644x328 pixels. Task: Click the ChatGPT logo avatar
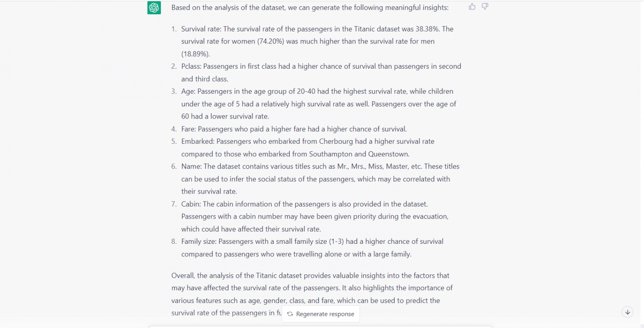tap(154, 8)
